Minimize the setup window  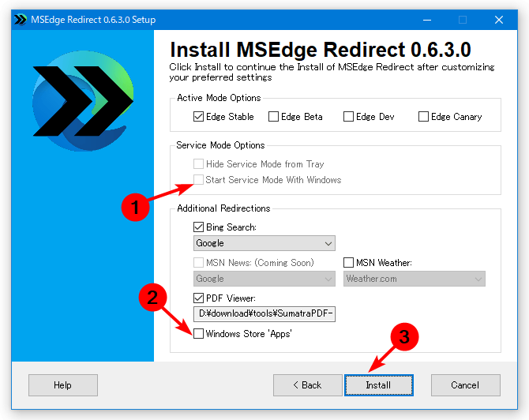[427, 20]
